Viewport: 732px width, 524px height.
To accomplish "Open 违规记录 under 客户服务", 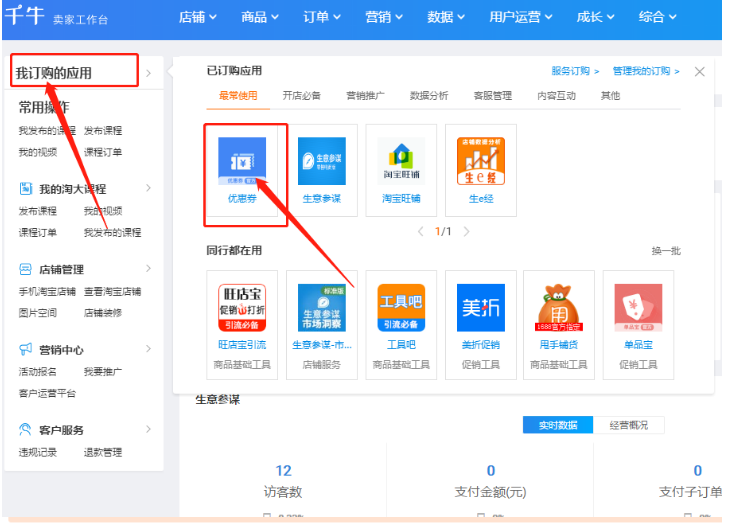I will 37,452.
